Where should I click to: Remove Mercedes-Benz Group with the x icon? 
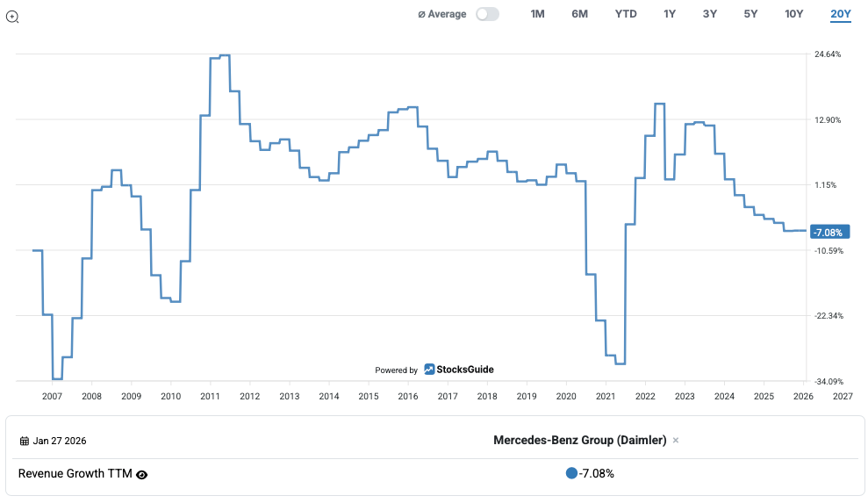[x=676, y=440]
